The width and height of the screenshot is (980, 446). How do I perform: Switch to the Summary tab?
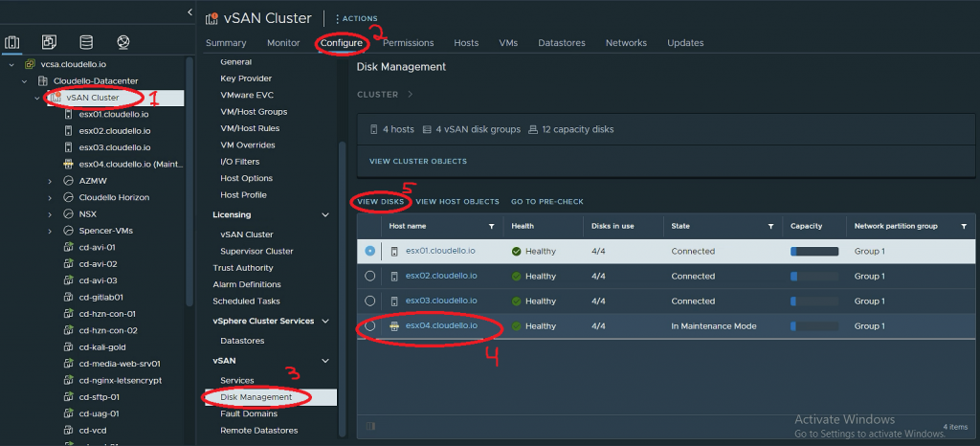pyautogui.click(x=226, y=43)
